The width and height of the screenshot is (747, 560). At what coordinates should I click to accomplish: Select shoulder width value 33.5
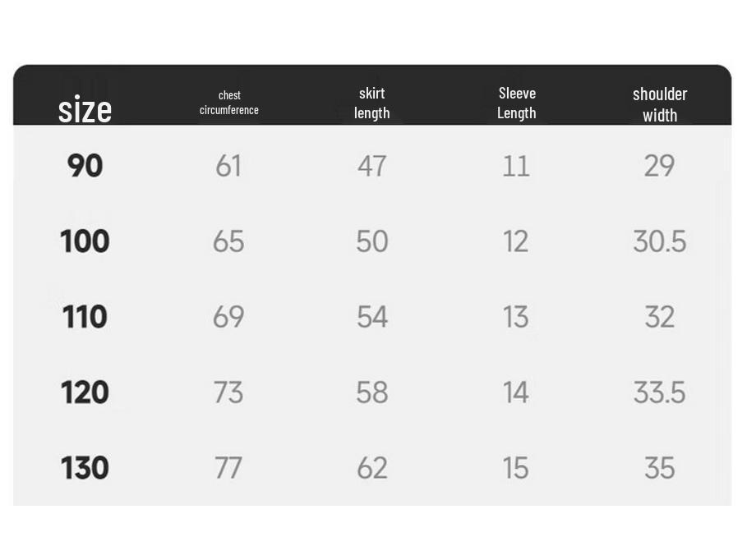point(659,392)
